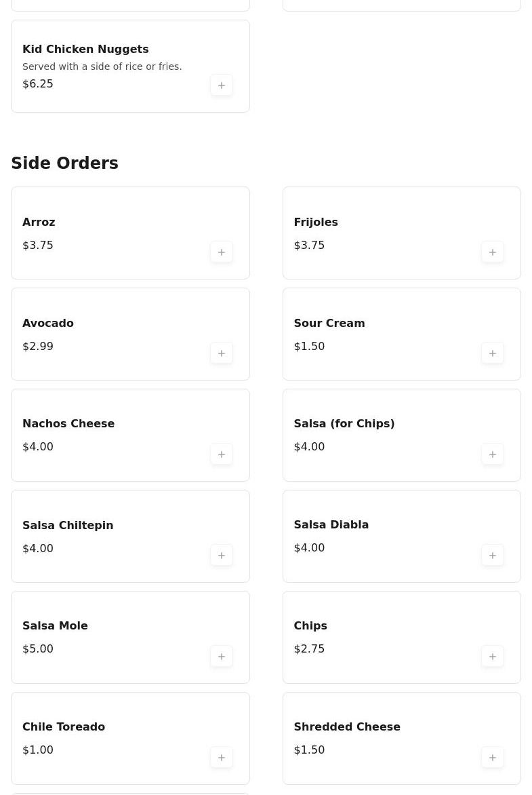Click the Salsa Diabla price label

click(309, 547)
